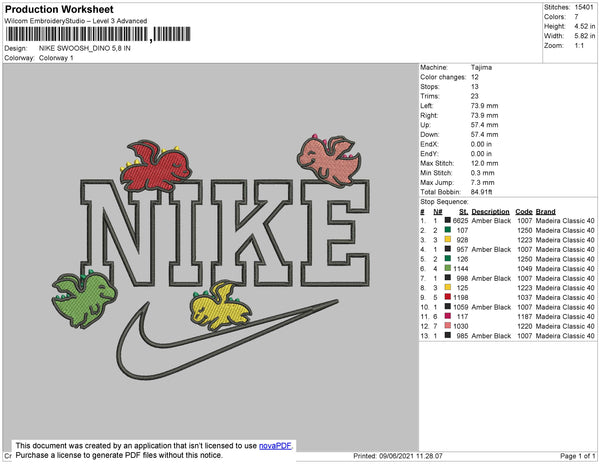
Task: Click the Stitches value 15401
Action: click(584, 7)
